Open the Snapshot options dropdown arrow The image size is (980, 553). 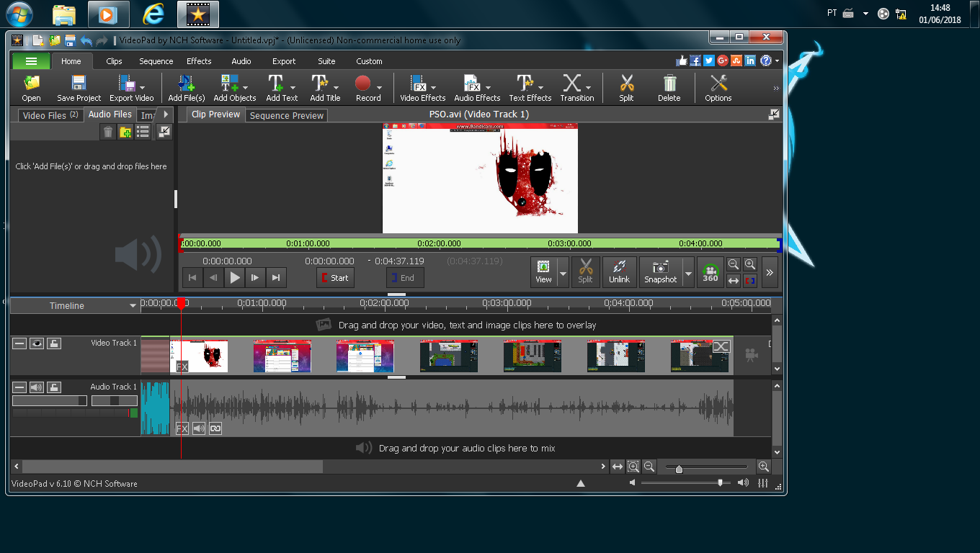coord(688,273)
